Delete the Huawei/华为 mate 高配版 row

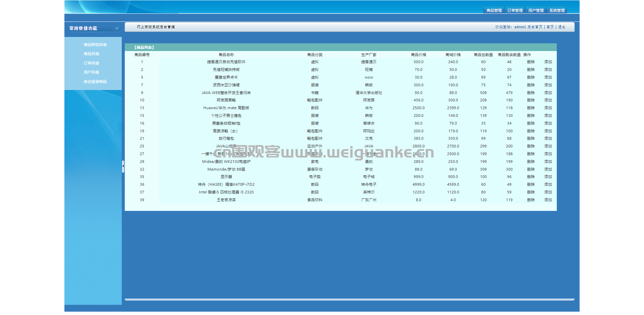click(531, 108)
